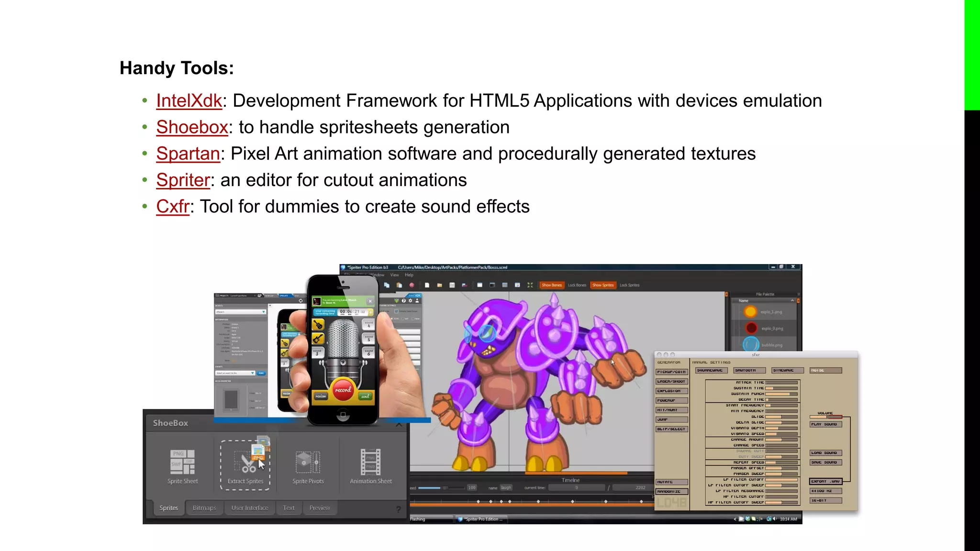The image size is (980, 551).
Task: Visit the Cxfr link
Action: [173, 207]
